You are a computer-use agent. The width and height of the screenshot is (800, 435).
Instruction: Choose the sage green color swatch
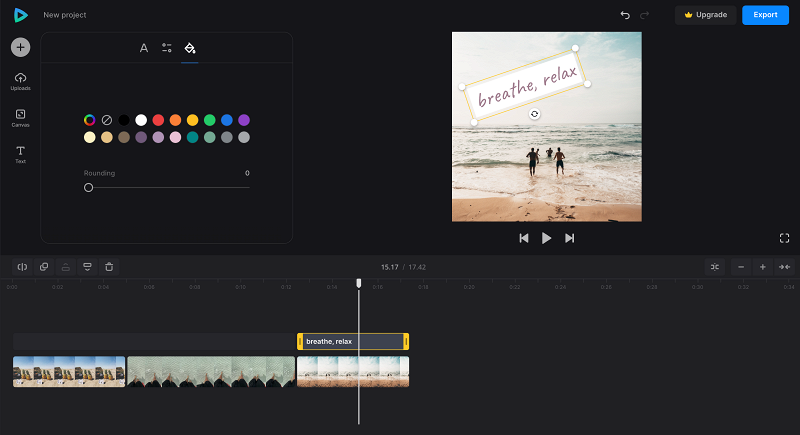pos(210,137)
